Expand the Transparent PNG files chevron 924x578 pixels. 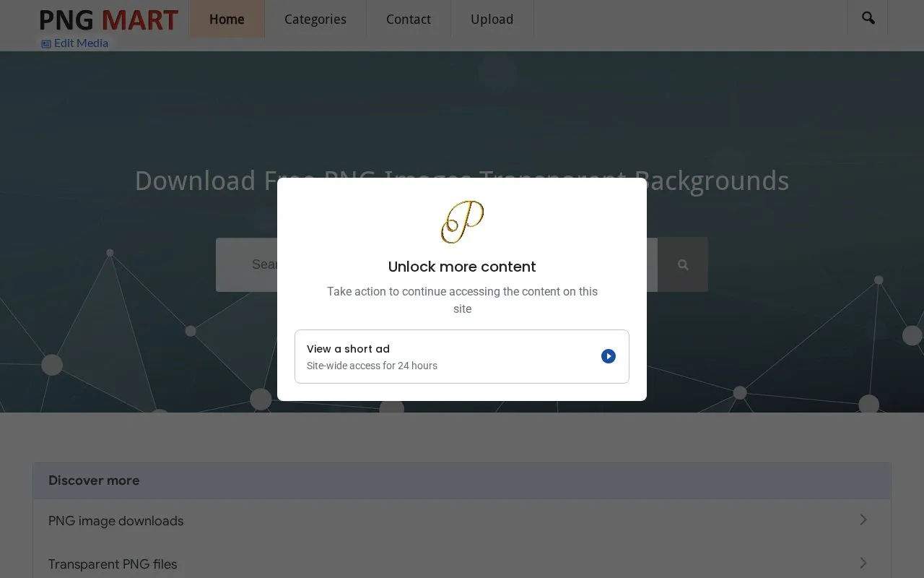[x=863, y=563]
